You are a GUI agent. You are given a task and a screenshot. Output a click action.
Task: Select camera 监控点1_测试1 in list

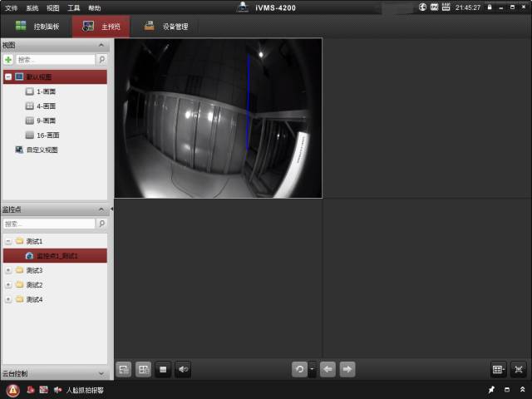57,256
